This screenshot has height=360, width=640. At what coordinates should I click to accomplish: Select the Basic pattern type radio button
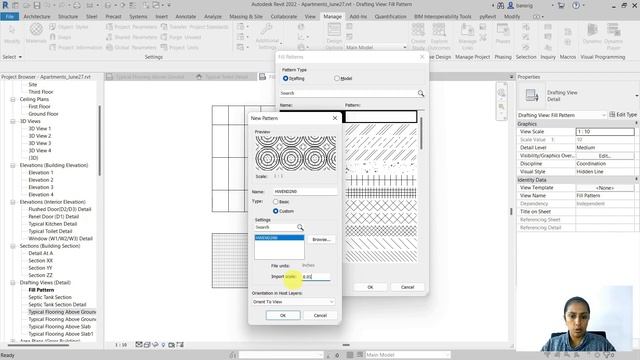[x=276, y=202]
